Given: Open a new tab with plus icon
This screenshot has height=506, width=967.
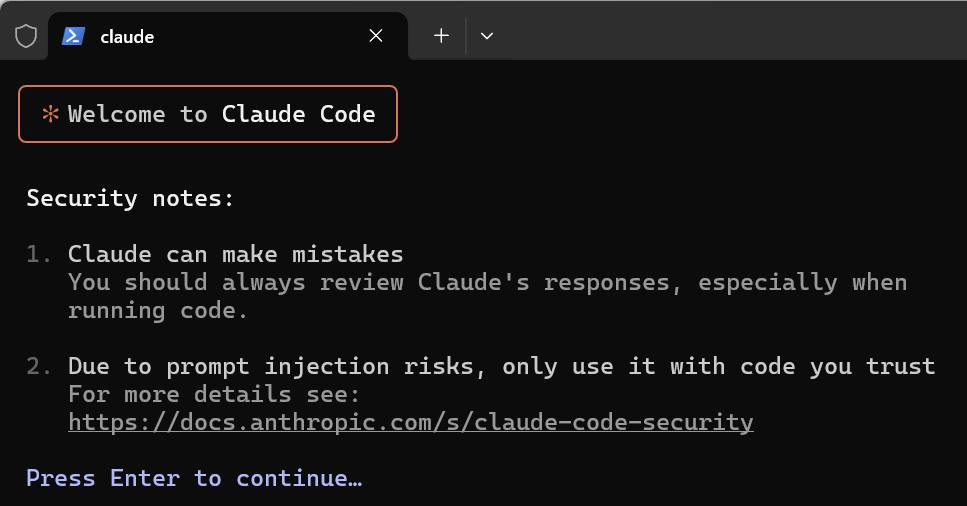Looking at the screenshot, I should pyautogui.click(x=441, y=36).
